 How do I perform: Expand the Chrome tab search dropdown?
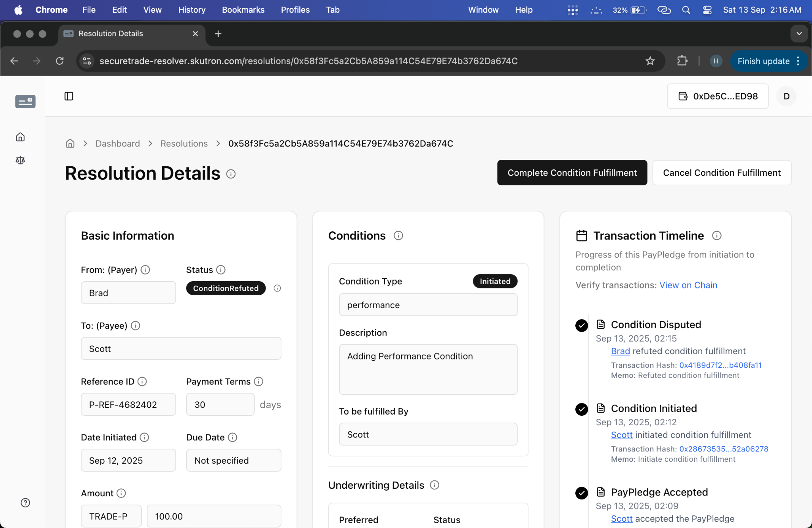point(799,34)
